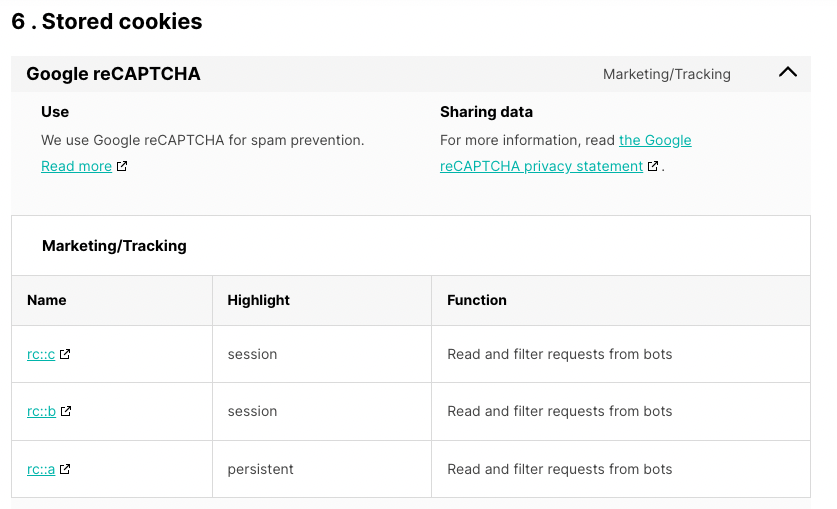Screen dimensions: 837x509
Task: Open 'the Google' privacy statement link
Action: [655, 140]
